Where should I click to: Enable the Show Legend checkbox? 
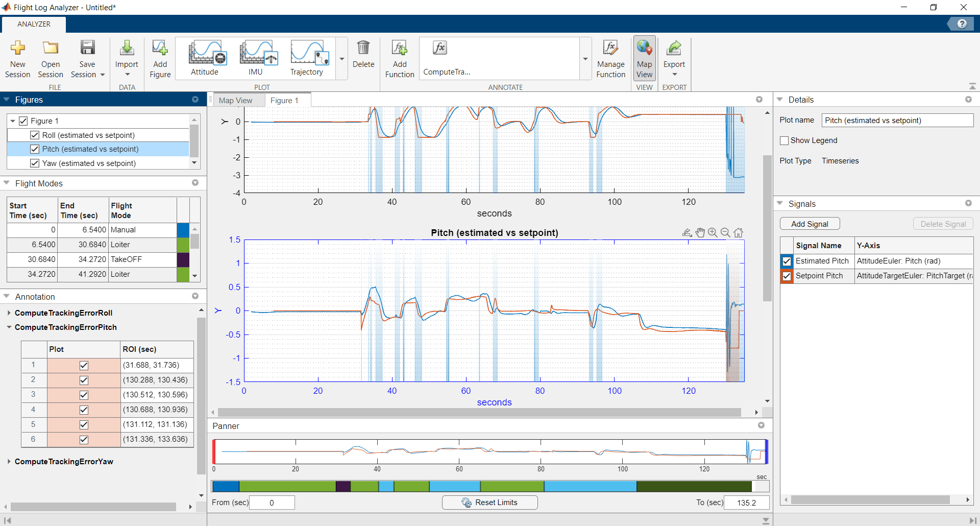[x=785, y=140]
